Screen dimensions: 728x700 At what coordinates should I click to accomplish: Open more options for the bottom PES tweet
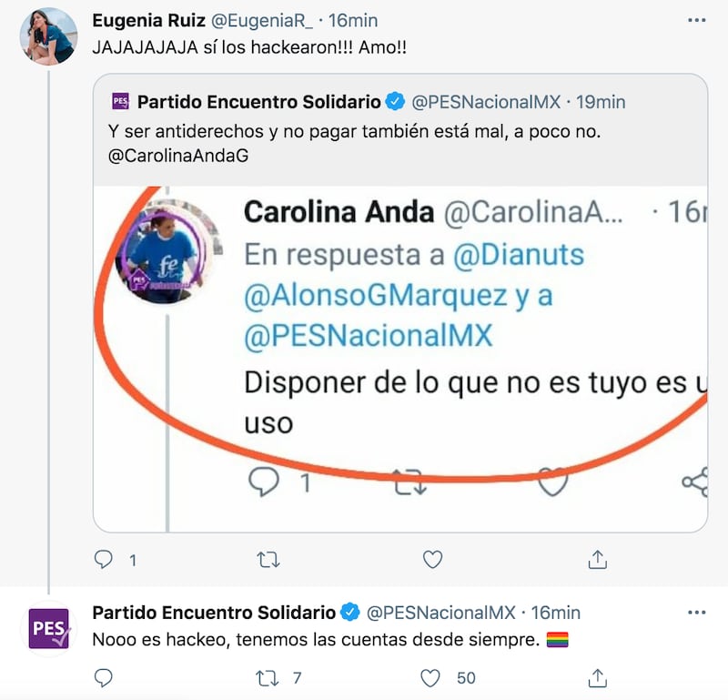coord(696,613)
